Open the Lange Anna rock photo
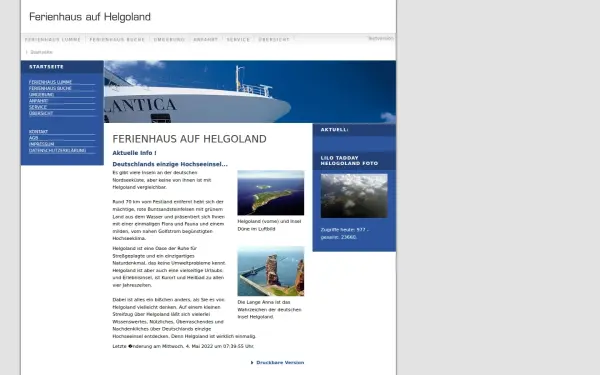Screen dimensions: 600x375 [x=271, y=271]
